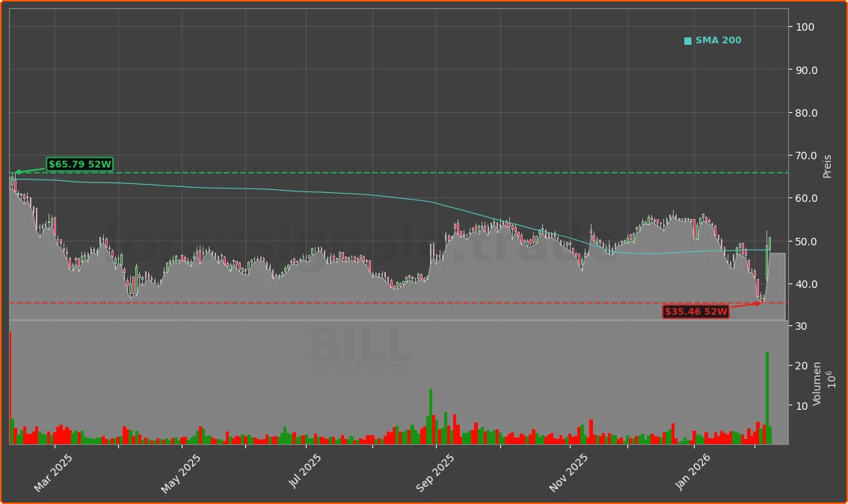
Task: Click the tallest green volume bar near 2026
Action: [x=767, y=396]
